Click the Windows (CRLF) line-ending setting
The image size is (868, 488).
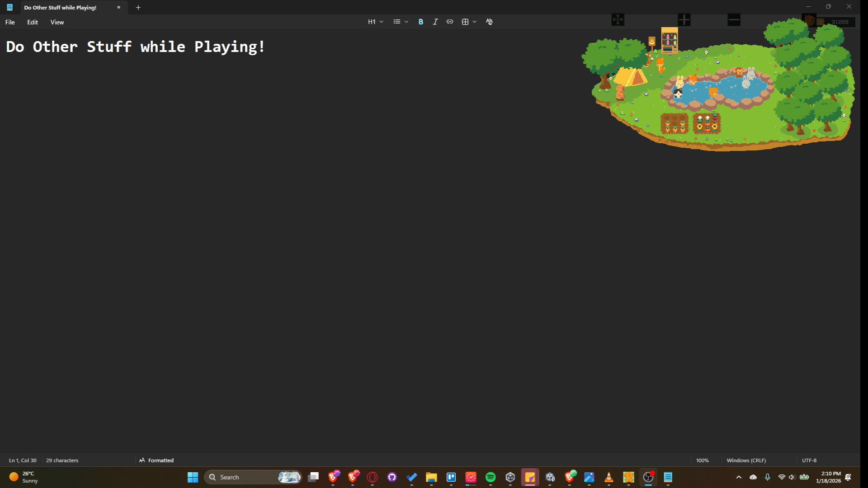pyautogui.click(x=746, y=460)
